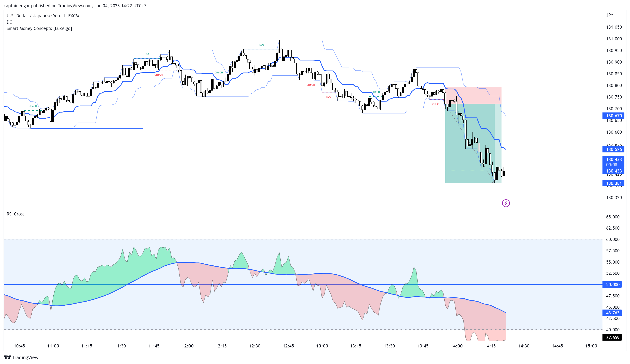Screen dimensions: 630x364
Task: Click the 130.670 blue price label
Action: pyautogui.click(x=613, y=115)
